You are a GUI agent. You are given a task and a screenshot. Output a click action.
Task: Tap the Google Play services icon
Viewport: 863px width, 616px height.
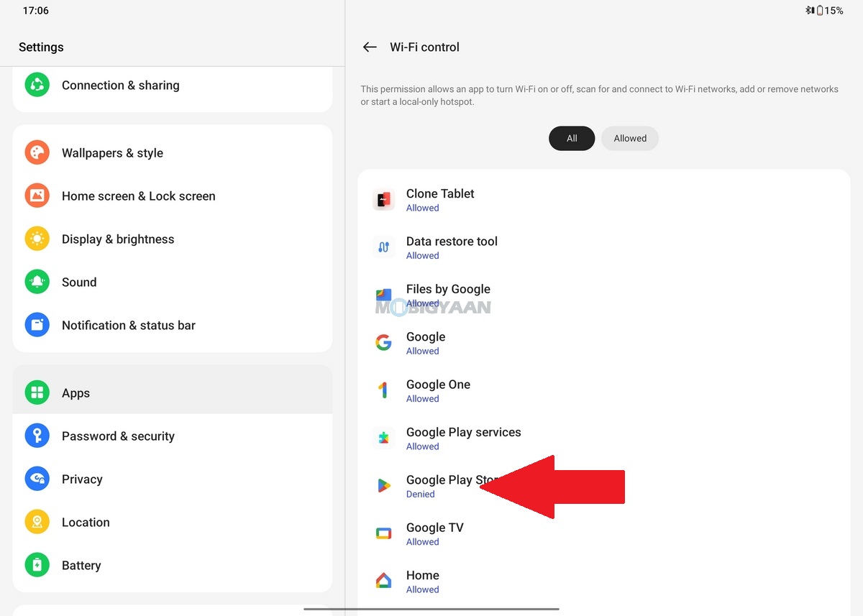coord(383,438)
